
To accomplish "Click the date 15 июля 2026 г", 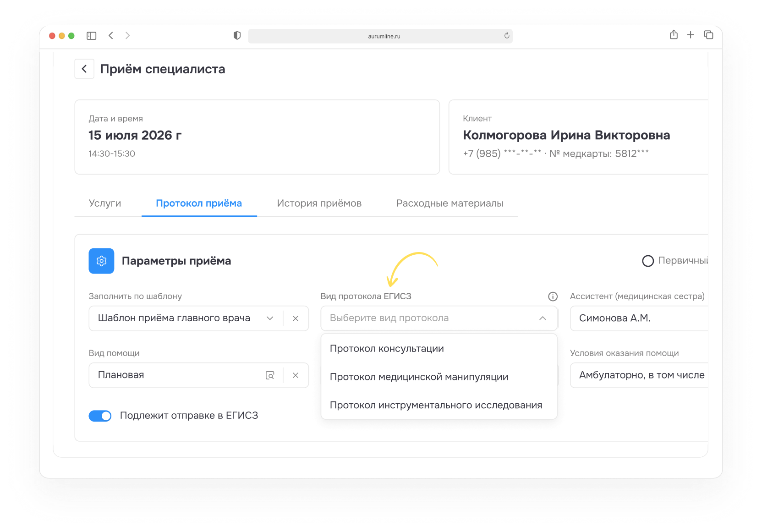I will pyautogui.click(x=135, y=135).
